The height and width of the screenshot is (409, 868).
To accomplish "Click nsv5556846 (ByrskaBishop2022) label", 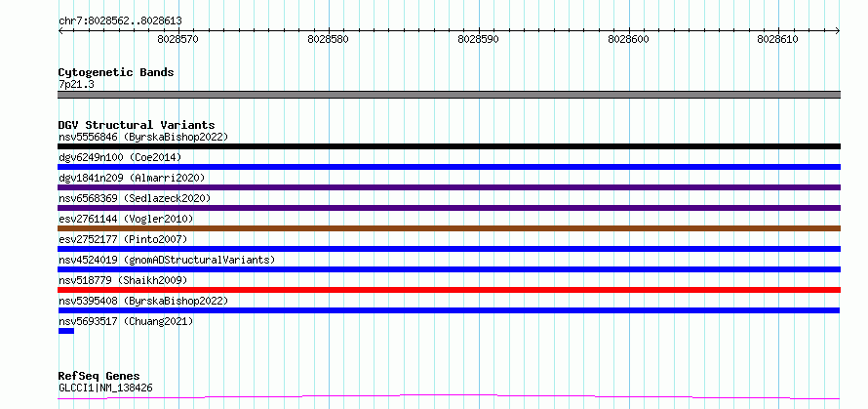I will [143, 137].
